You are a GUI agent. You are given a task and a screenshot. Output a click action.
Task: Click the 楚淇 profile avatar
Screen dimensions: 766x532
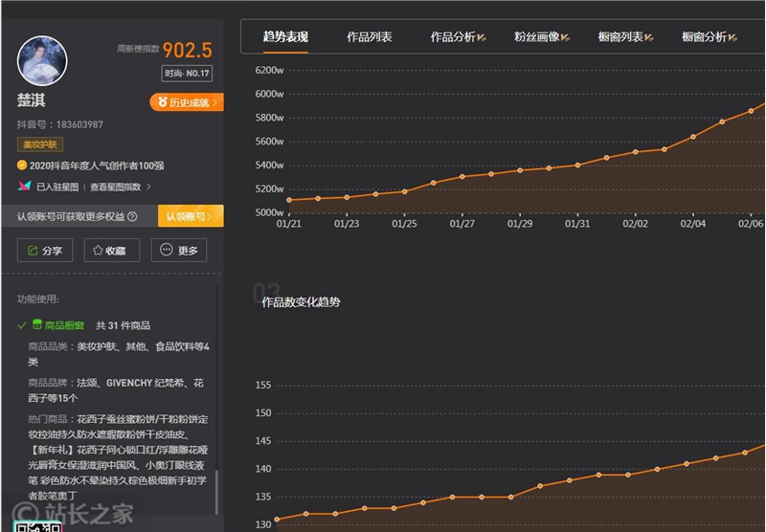[x=42, y=61]
